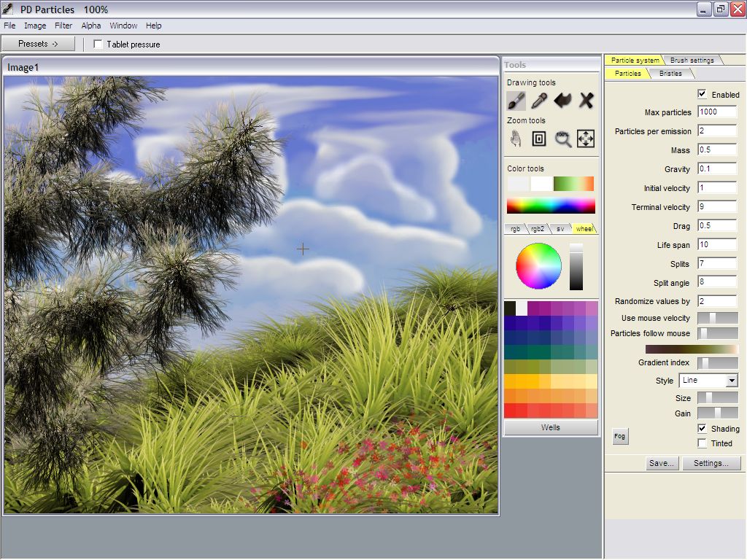The height and width of the screenshot is (560, 747).
Task: Open the Filter menu
Action: [63, 26]
